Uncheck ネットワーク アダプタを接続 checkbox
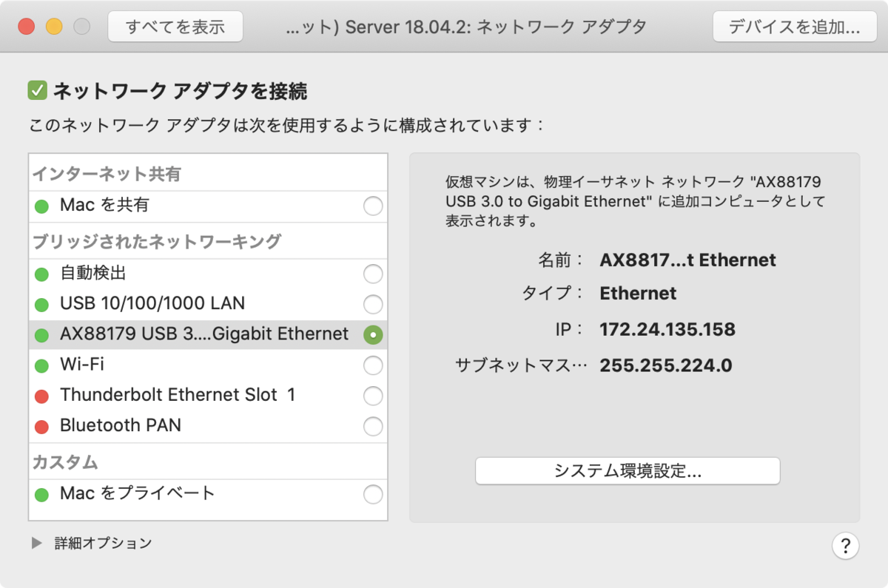 pyautogui.click(x=37, y=91)
